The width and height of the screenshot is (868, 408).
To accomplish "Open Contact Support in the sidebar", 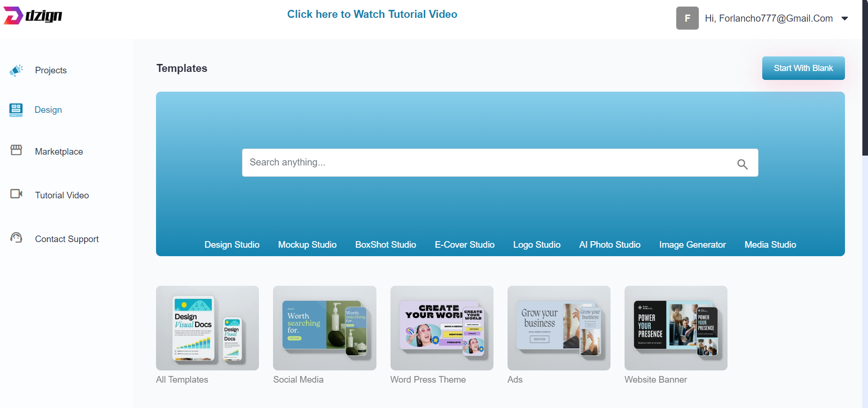I will point(67,239).
